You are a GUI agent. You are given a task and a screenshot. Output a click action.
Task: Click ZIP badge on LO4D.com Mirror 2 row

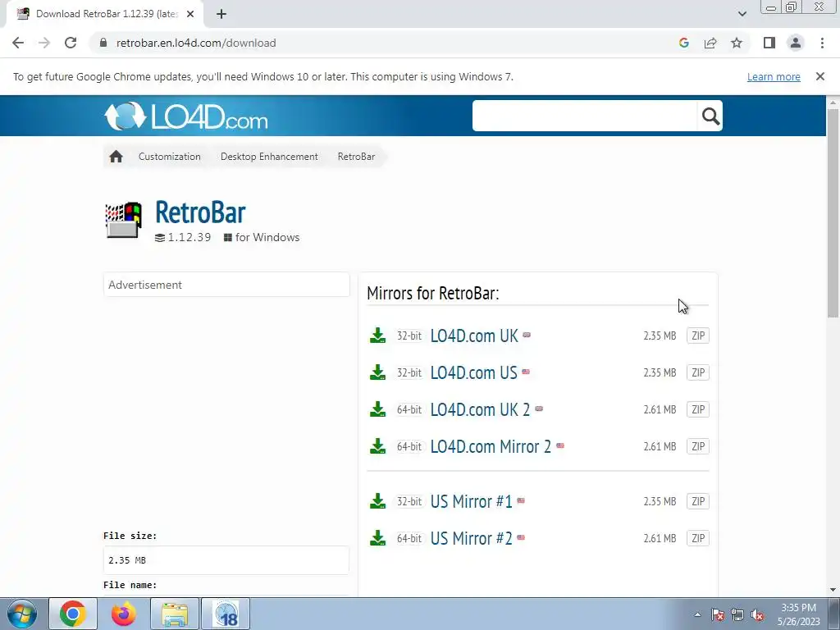[x=698, y=447]
